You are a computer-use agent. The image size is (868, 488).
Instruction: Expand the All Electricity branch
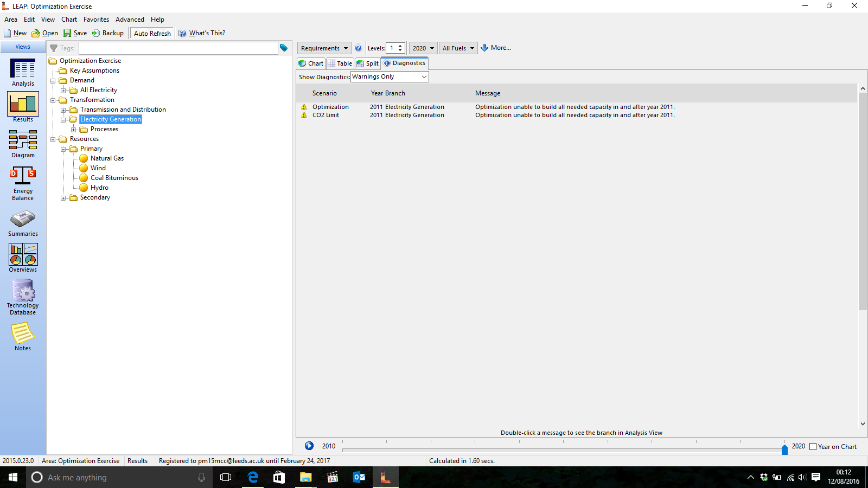(x=63, y=91)
